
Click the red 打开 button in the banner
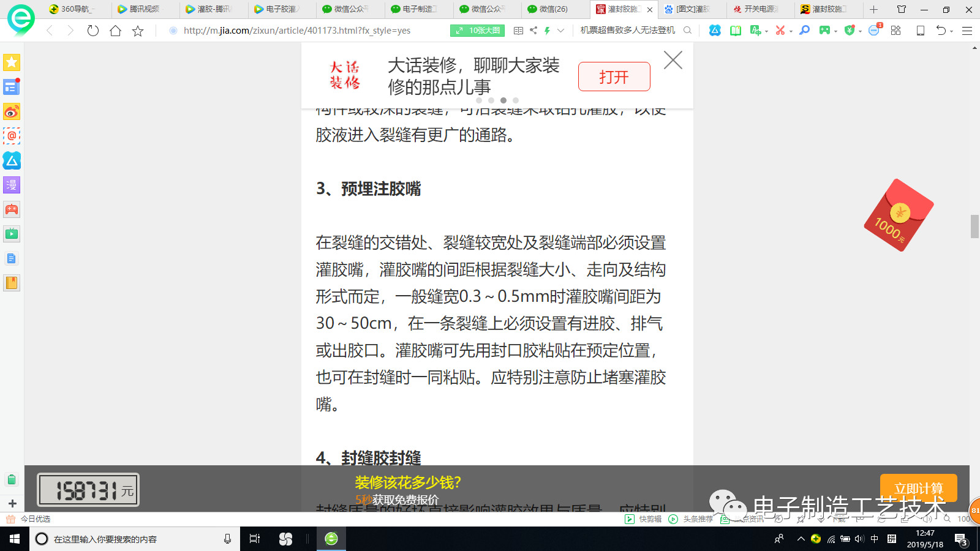[x=614, y=77]
